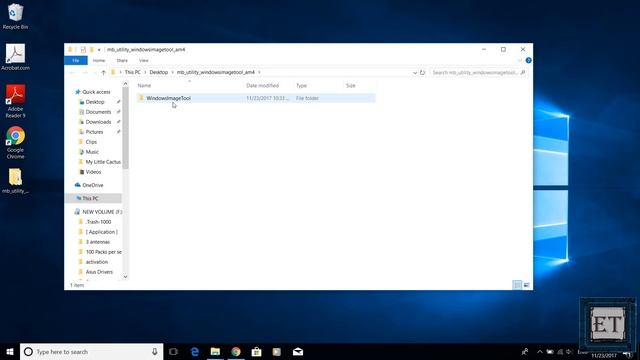Open Acrobat.com desktop shortcut
Screen dimensions: 640x360
click(x=15, y=57)
